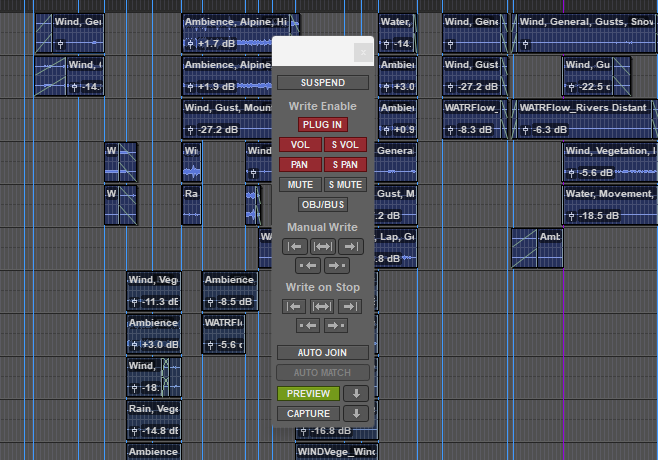Disable VOL automation write enable

[300, 145]
